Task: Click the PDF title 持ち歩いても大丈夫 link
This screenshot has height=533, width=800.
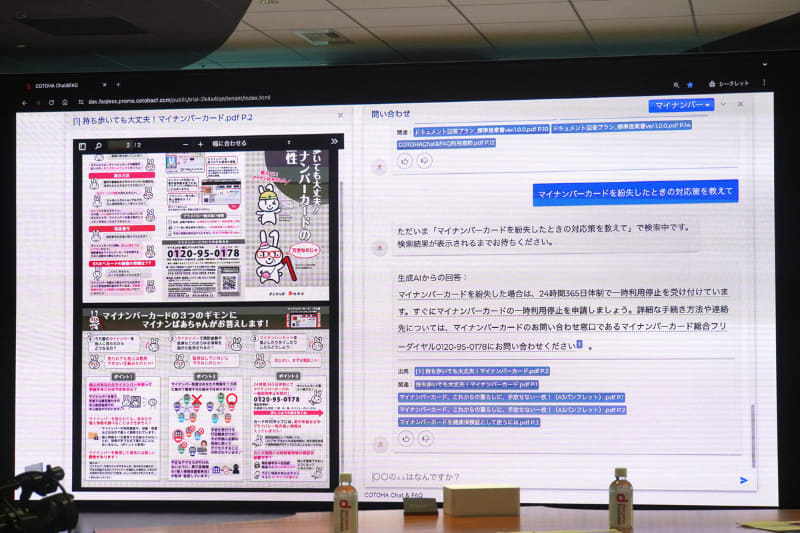Action: tap(163, 118)
